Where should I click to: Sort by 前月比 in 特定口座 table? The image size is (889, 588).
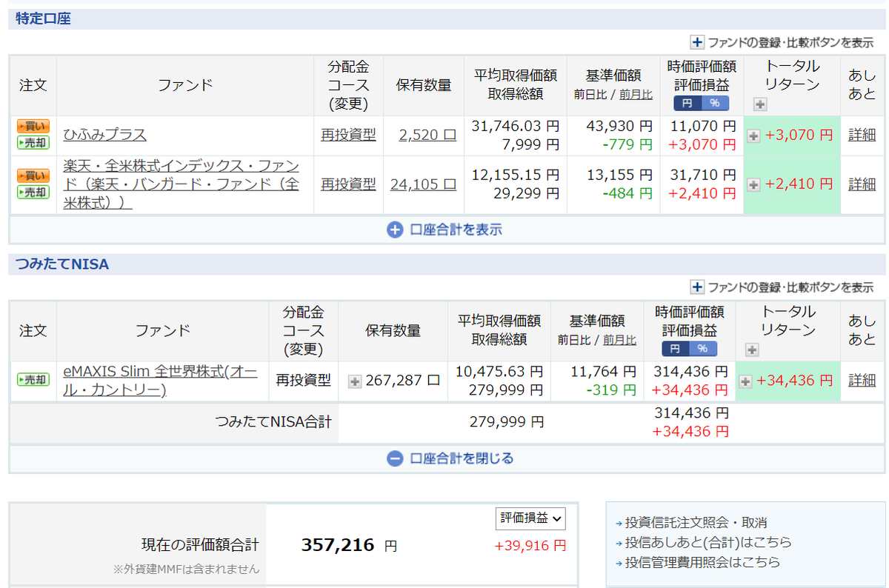tap(636, 95)
